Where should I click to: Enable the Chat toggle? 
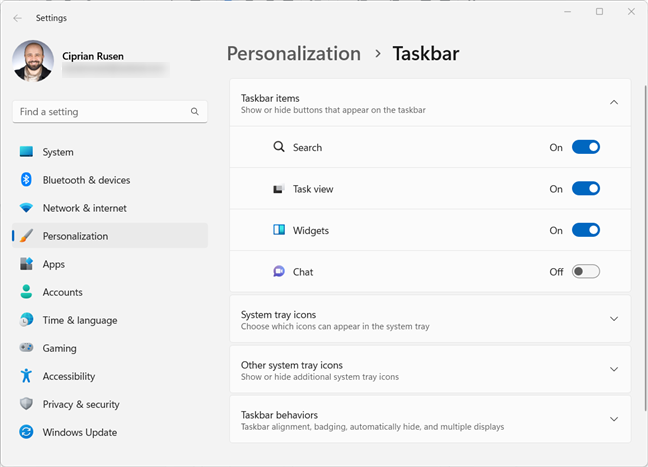[586, 272]
